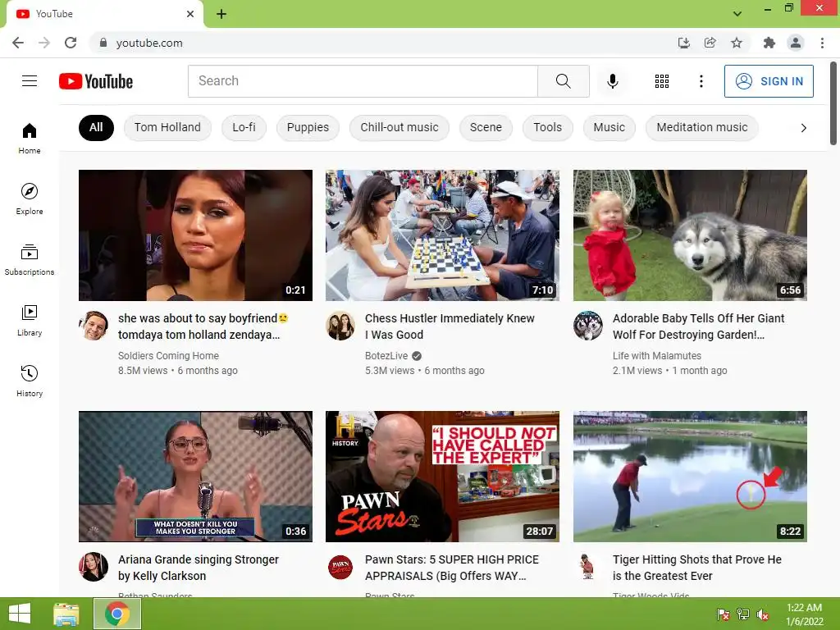This screenshot has height=630, width=840.
Task: Open a new browser tab
Action: click(x=221, y=14)
